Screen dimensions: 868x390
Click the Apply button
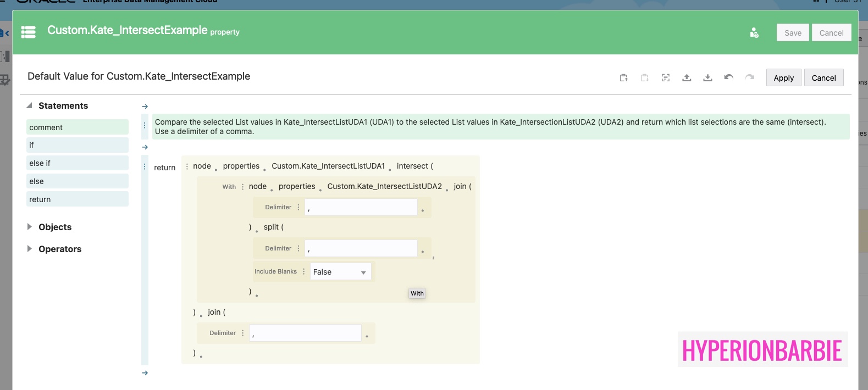click(x=783, y=78)
